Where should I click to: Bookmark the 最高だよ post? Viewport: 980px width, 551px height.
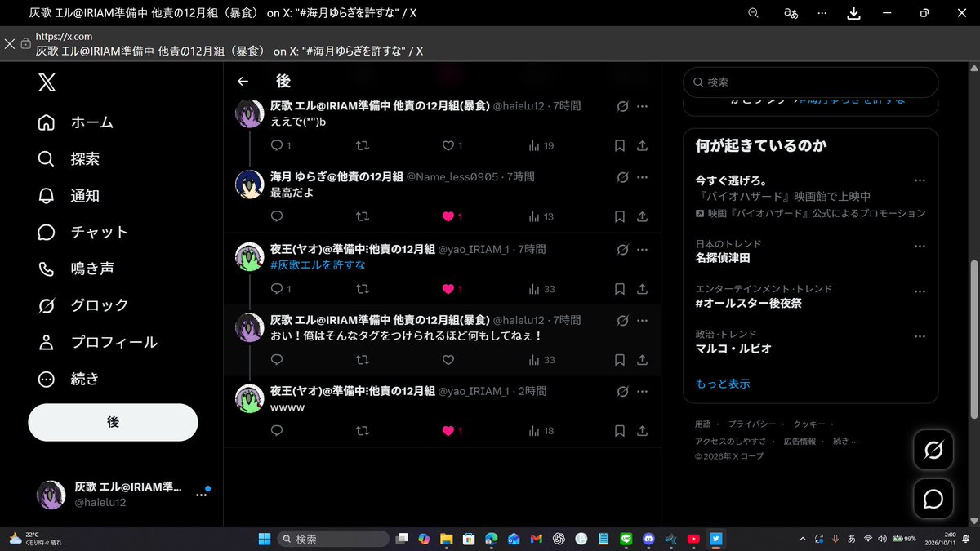point(620,216)
